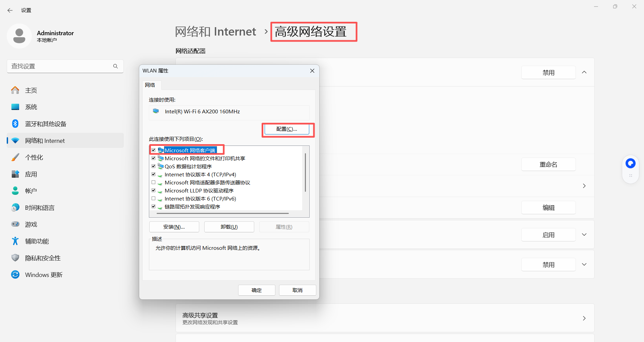Screen dimensions: 644x342
Task: Click the floating blue circle assistant icon
Action: 631,163
